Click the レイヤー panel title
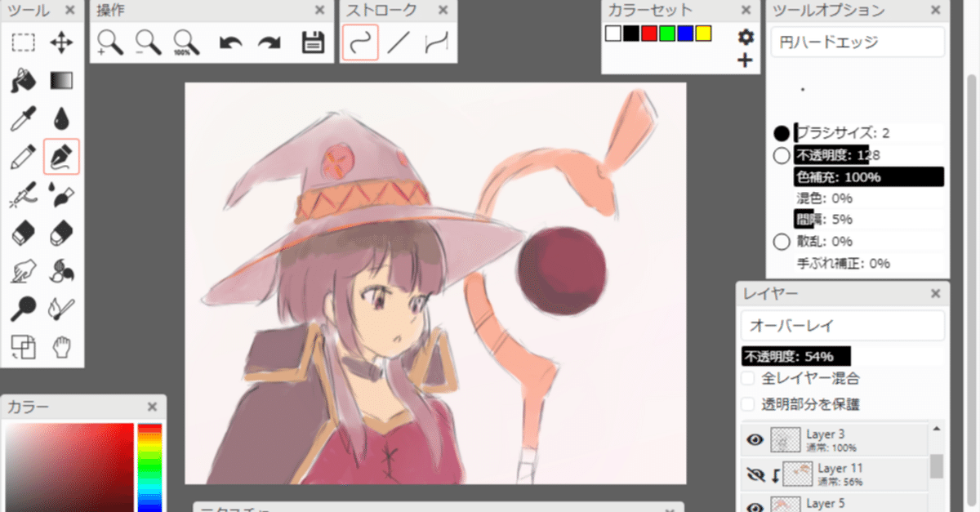Viewport: 980px width, 512px height. pyautogui.click(x=770, y=294)
